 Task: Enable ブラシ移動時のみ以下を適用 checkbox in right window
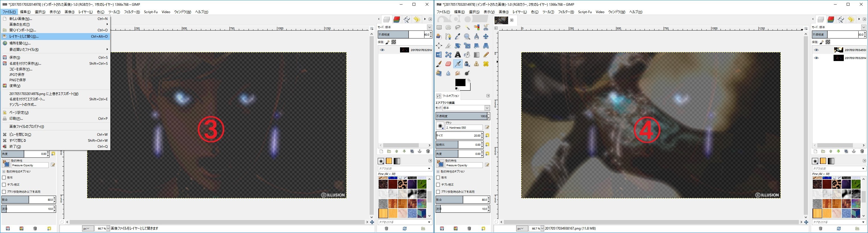pos(438,192)
